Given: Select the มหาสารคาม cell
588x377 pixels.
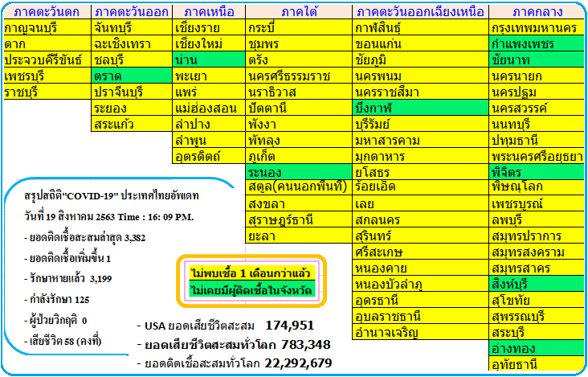Looking at the screenshot, I should tap(420, 140).
